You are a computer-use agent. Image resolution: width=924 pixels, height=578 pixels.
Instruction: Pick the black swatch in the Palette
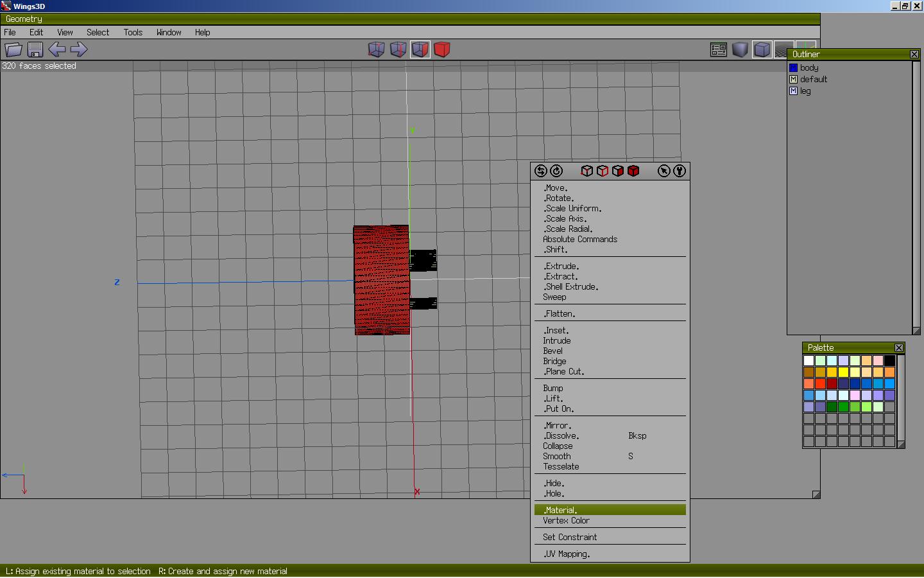pyautogui.click(x=889, y=361)
